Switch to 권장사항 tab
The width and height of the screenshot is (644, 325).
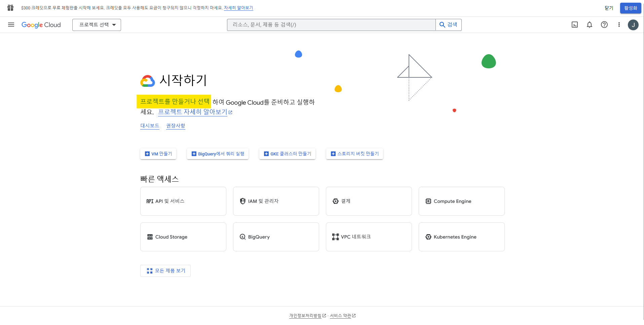(x=176, y=125)
